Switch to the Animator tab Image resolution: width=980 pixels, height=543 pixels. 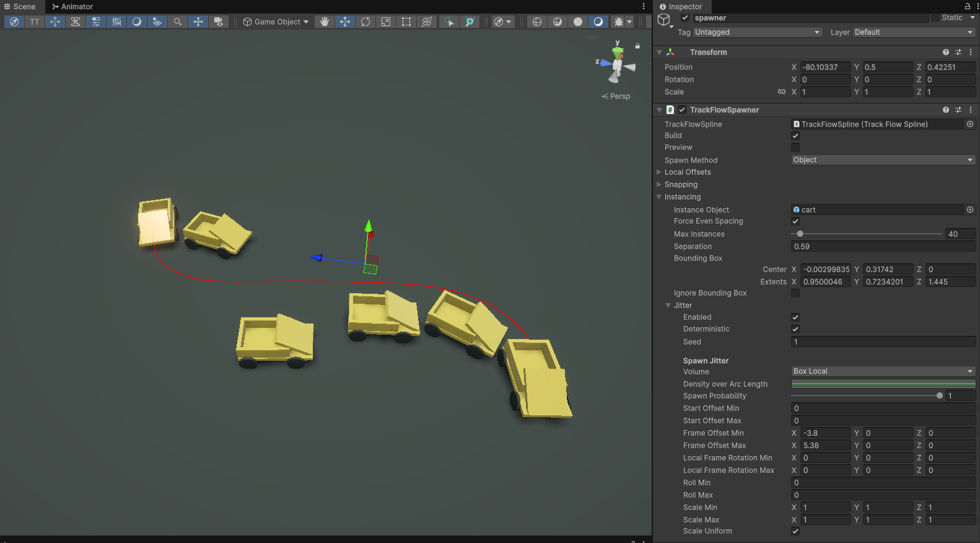click(72, 7)
